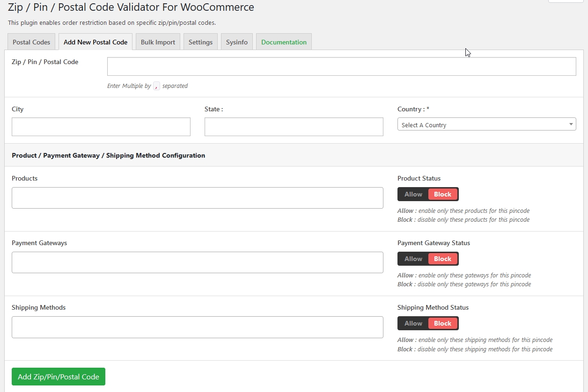Set Product Status to Allow
The image size is (588, 392).
tap(412, 194)
